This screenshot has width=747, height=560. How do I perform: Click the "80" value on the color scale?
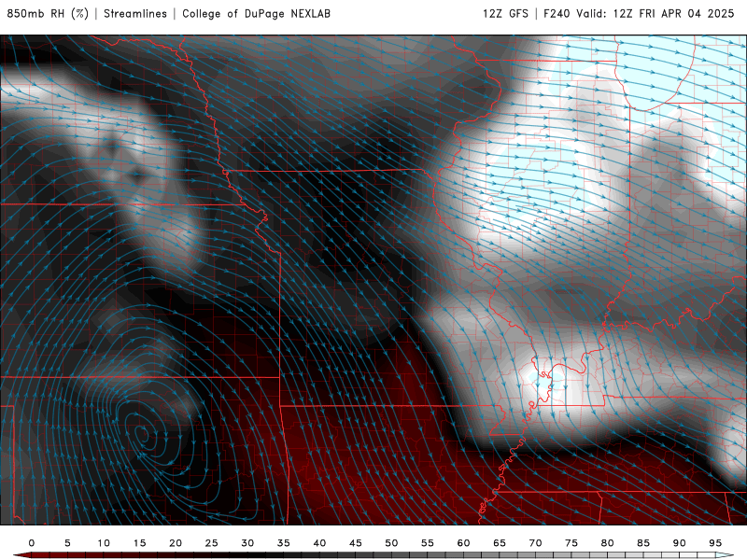[607, 543]
